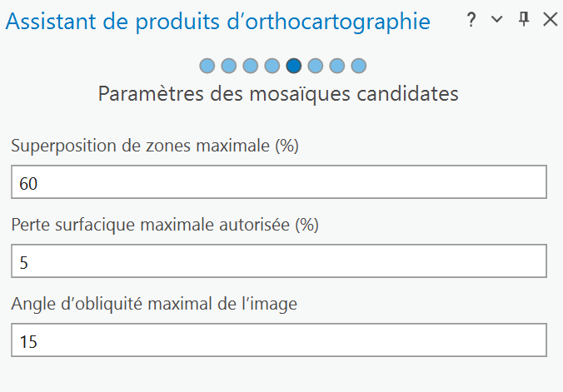Go to the eighth wizard step dot
Viewport: 563px width, 392px height.
tap(359, 66)
